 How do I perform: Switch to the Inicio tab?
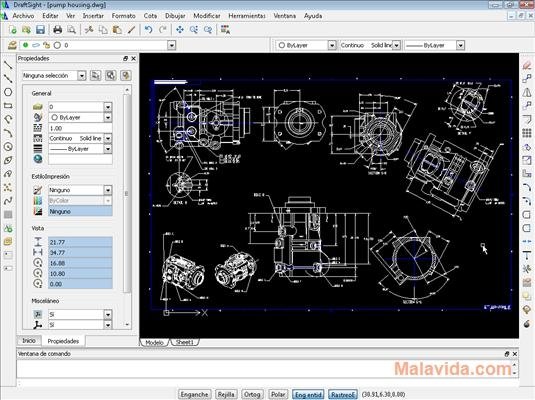coord(29,341)
